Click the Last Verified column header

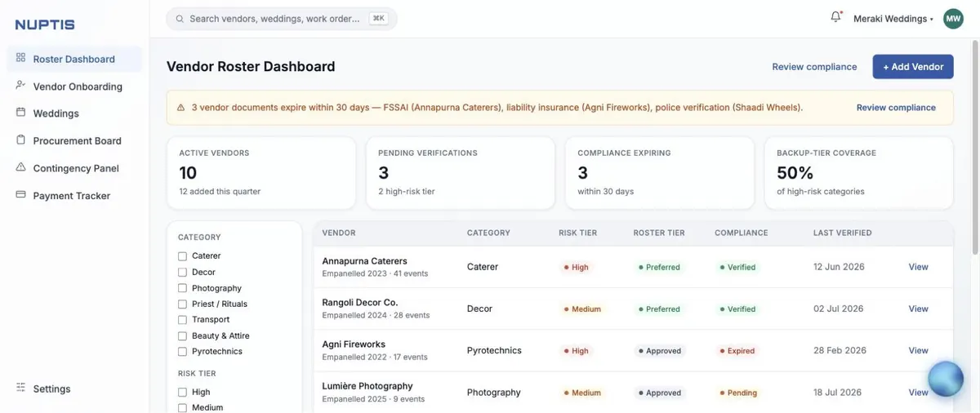[843, 233]
